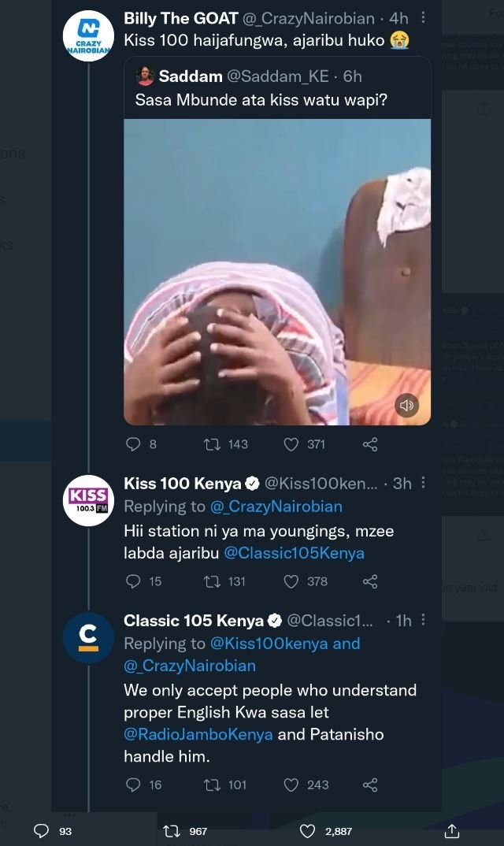Share Classic 105 Kenya's reply
504x846 pixels.
[x=369, y=785]
